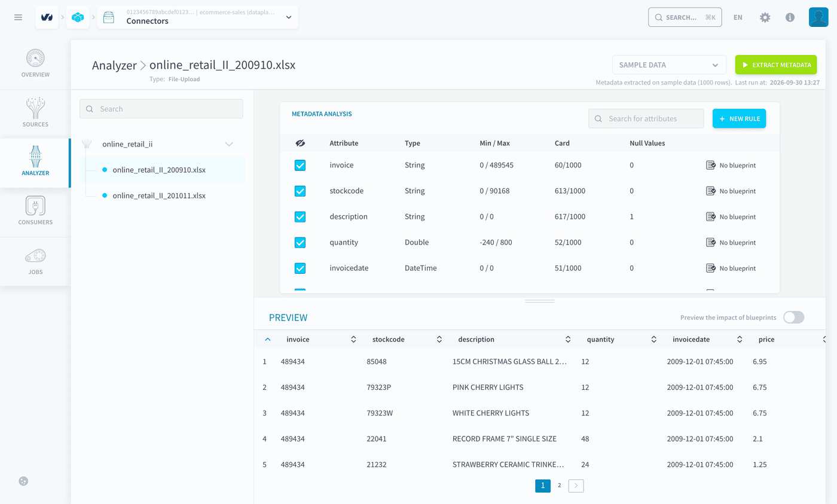Image resolution: width=837 pixels, height=504 pixels.
Task: Select online_retail_II_201011.xlsx in tree
Action: tap(159, 196)
